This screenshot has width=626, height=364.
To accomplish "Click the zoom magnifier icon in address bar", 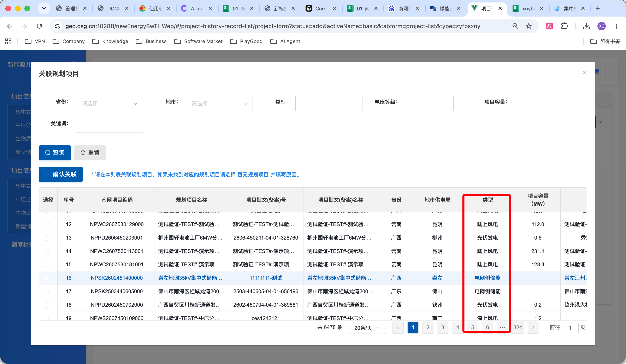I will [515, 26].
